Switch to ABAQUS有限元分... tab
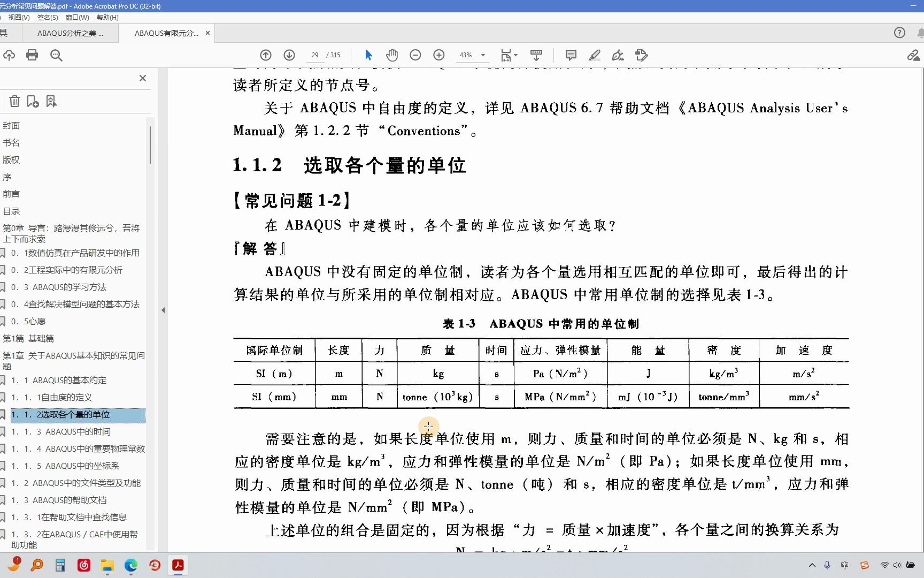Viewport: 924px width, 578px height. pyautogui.click(x=166, y=33)
